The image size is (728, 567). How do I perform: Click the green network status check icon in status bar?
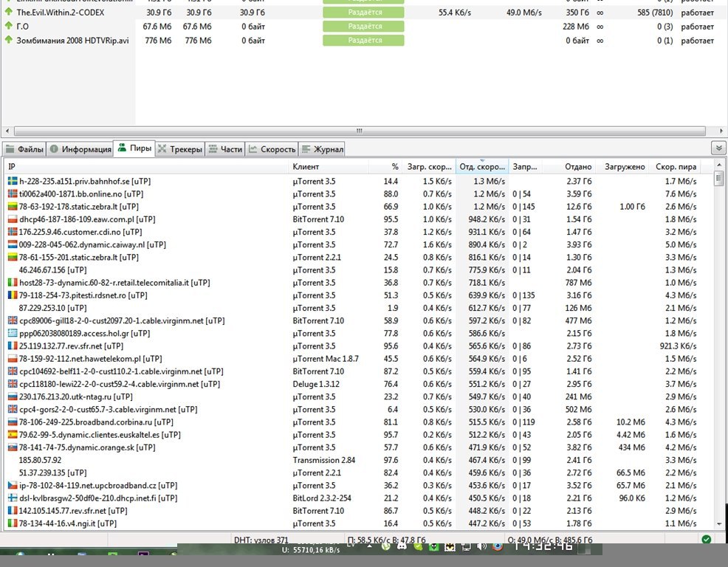click(x=706, y=539)
